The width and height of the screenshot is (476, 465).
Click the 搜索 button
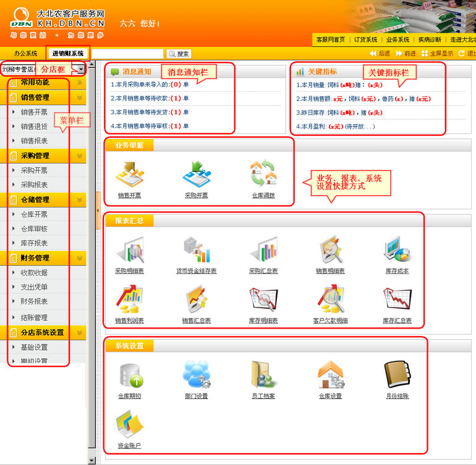point(179,54)
